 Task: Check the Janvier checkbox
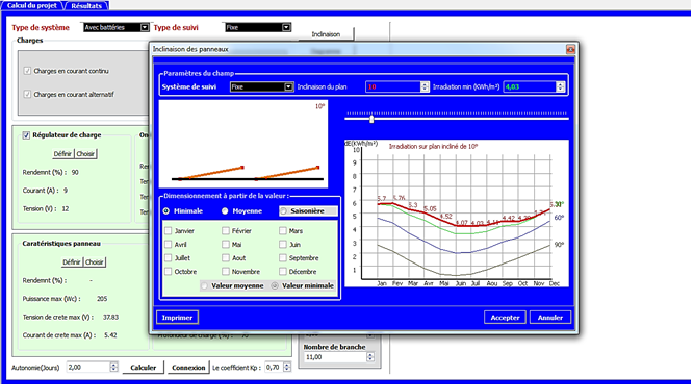168,231
